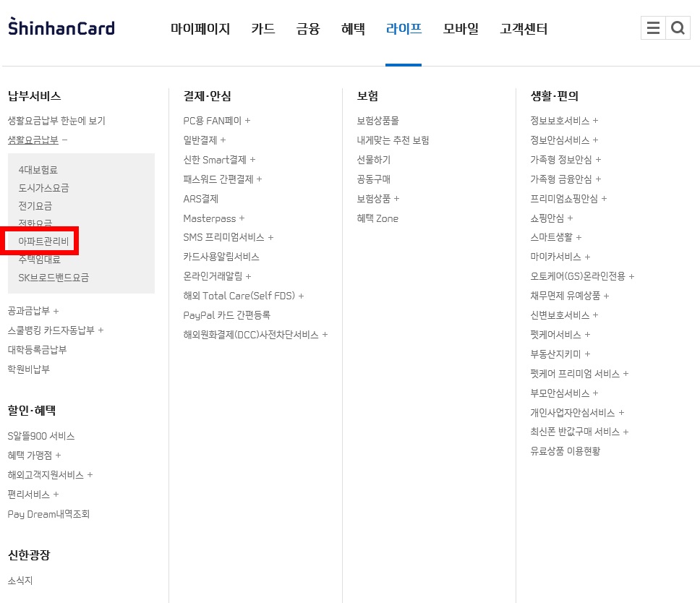Click the ShinhanCard logo

[61, 26]
